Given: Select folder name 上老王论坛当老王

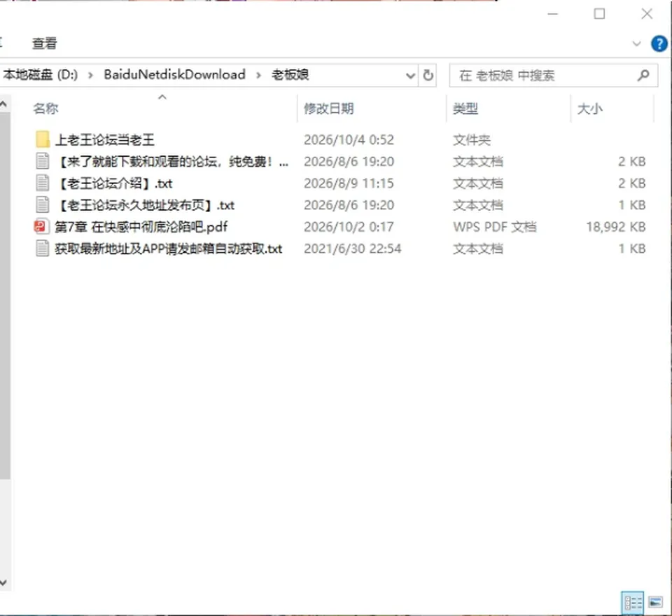Looking at the screenshot, I should [104, 140].
